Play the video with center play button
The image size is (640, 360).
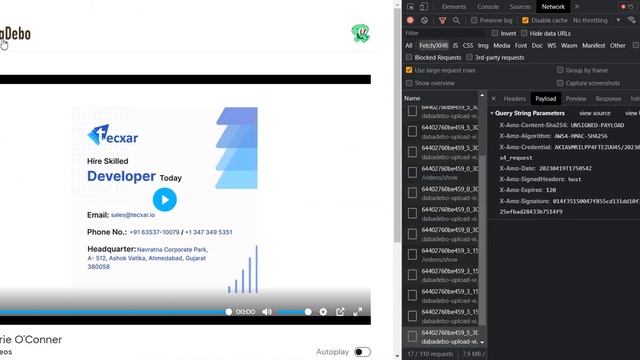pyautogui.click(x=164, y=200)
